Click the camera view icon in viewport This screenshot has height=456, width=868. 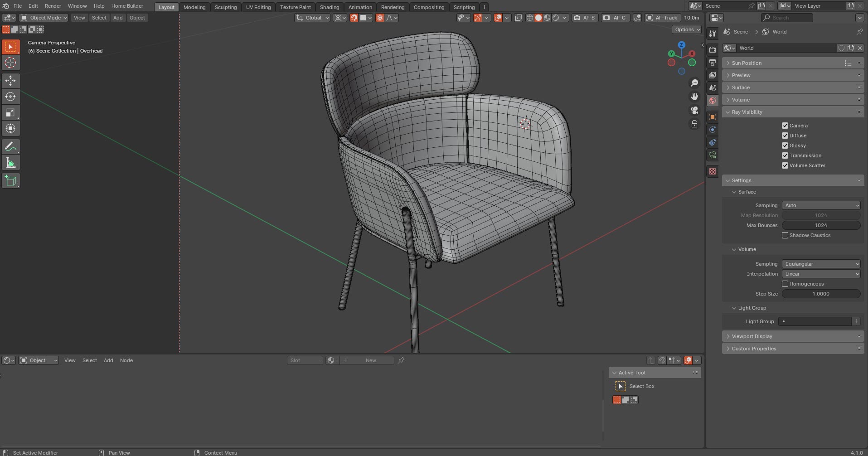point(694,110)
